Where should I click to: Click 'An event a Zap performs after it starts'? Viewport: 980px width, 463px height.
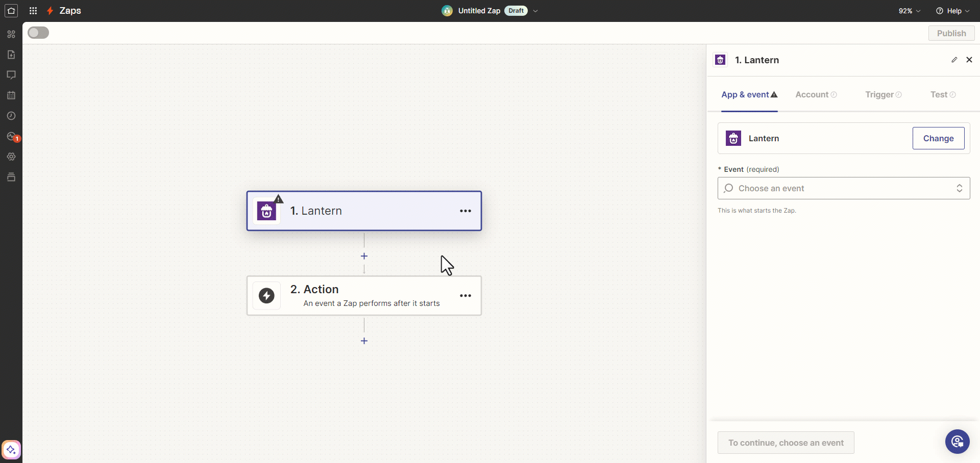click(x=372, y=303)
